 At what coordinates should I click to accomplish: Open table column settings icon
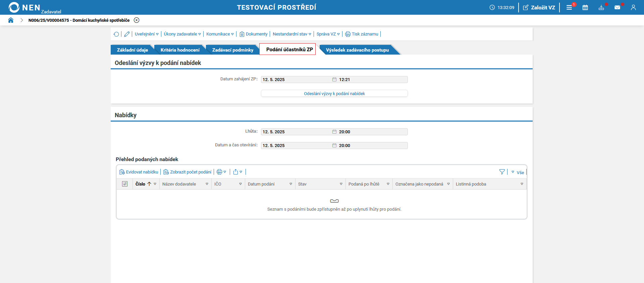125,184
